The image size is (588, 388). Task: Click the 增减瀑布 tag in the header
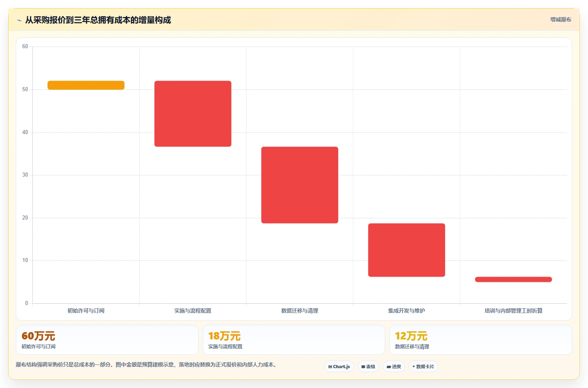[560, 19]
